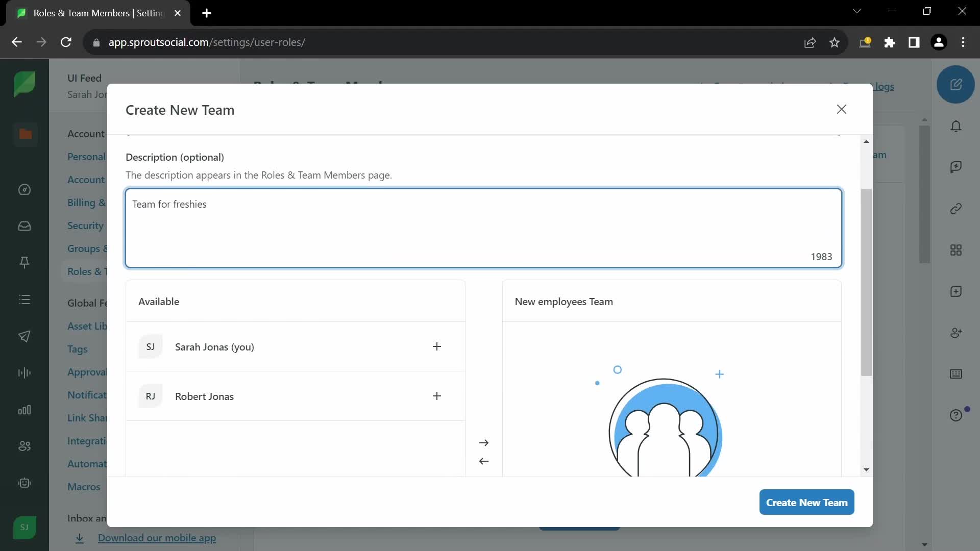
Task: Click the left transfer back arrow
Action: tap(483, 461)
